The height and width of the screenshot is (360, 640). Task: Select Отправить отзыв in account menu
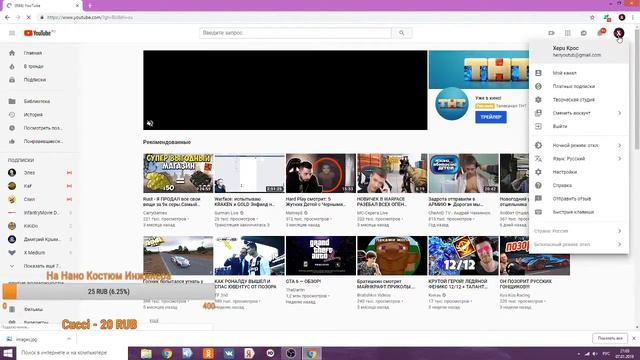click(x=579, y=199)
